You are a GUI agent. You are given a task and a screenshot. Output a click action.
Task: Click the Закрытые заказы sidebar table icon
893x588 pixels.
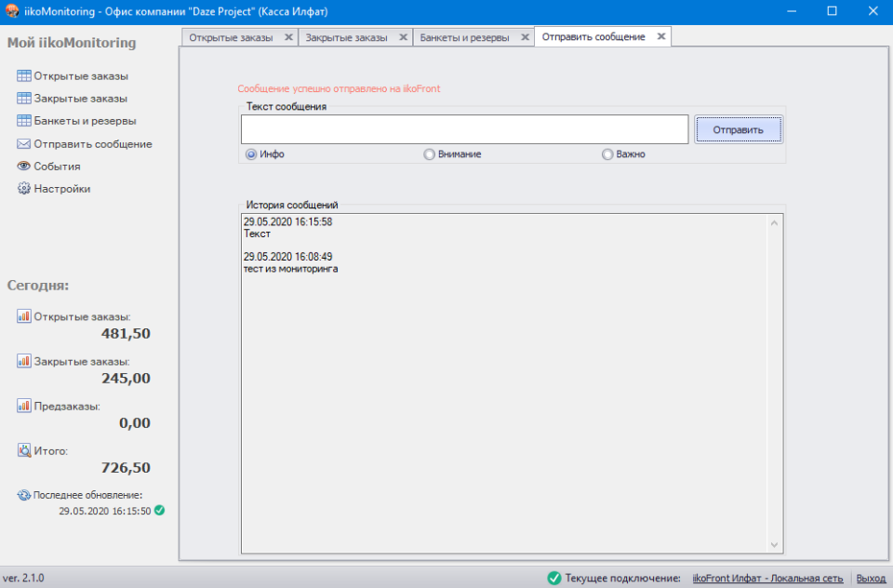(x=24, y=98)
